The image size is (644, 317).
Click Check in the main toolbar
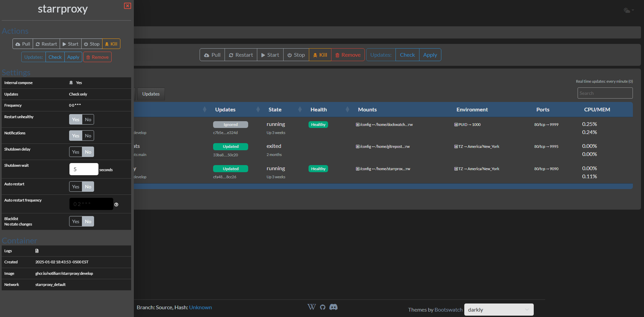(x=407, y=55)
